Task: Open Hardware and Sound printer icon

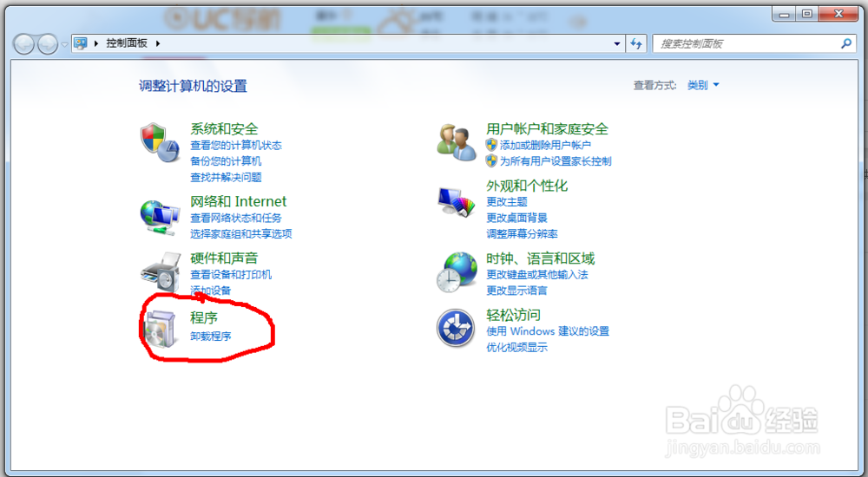Action: (161, 272)
